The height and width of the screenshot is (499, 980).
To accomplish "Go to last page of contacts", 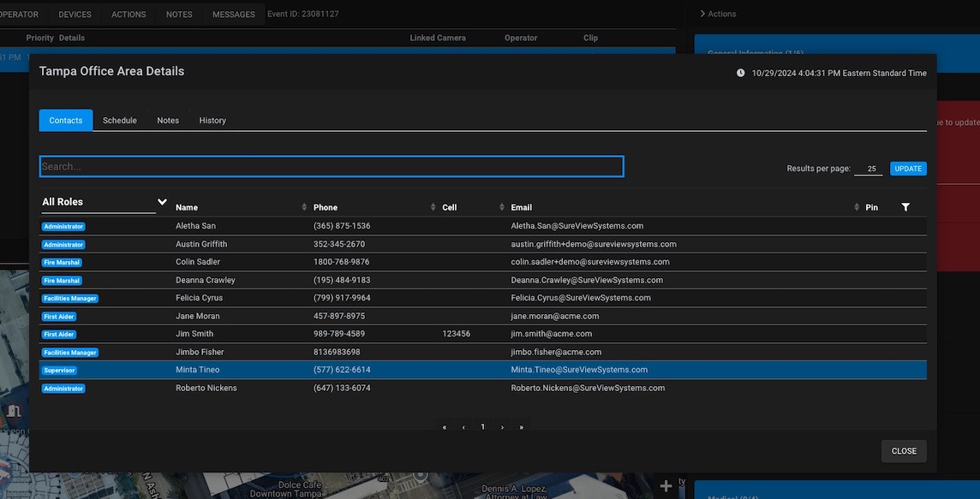I will [x=521, y=427].
